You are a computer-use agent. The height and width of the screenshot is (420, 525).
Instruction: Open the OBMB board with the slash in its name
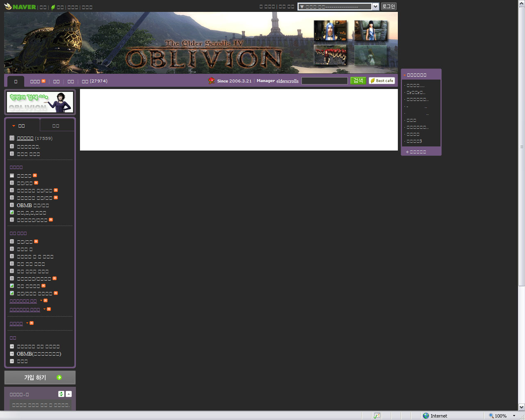point(33,205)
